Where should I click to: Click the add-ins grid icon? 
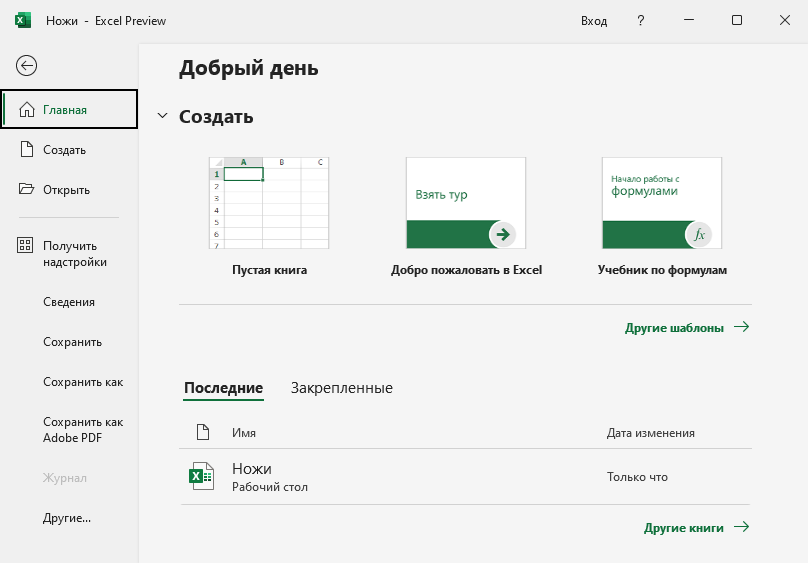tap(25, 245)
